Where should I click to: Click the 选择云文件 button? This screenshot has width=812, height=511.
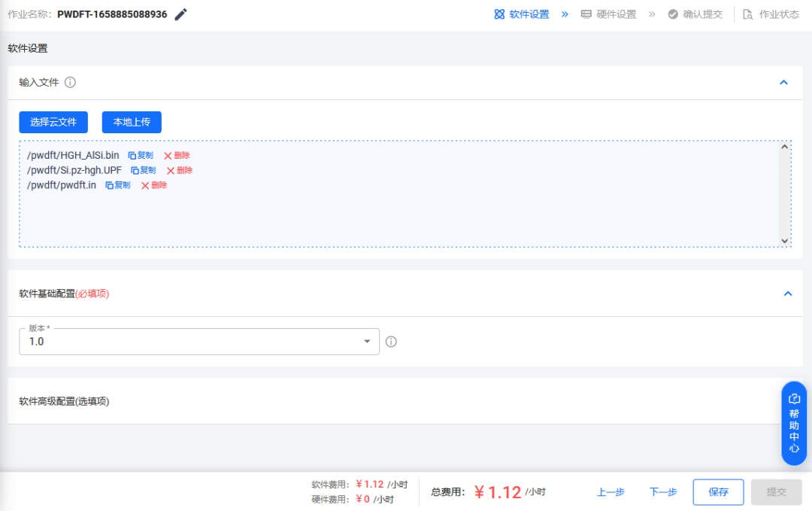tap(53, 122)
